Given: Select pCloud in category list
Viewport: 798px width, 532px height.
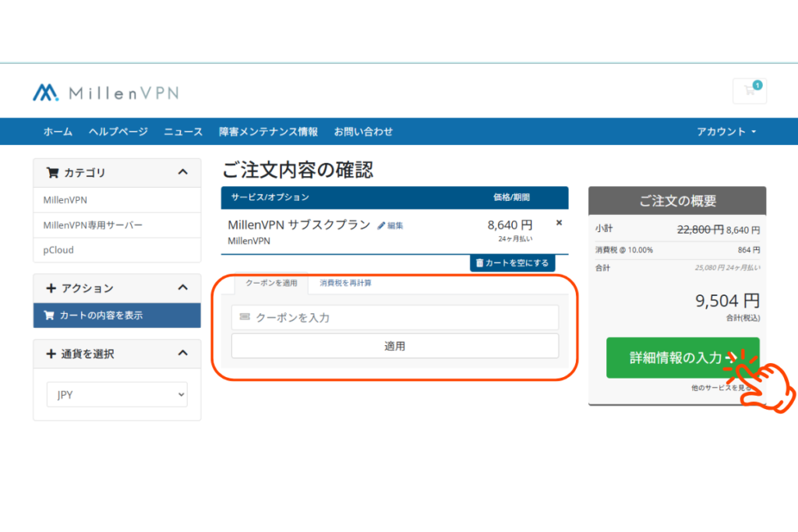Looking at the screenshot, I should pyautogui.click(x=59, y=250).
